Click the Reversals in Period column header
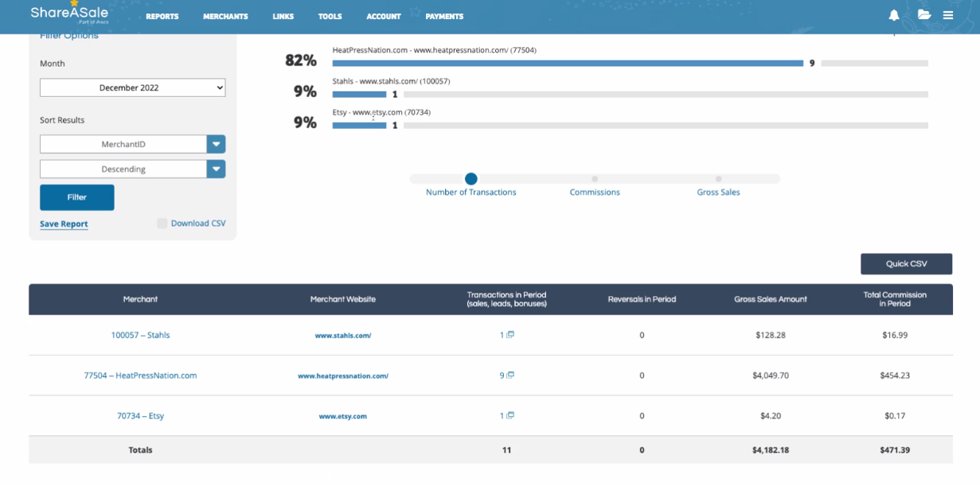Image resolution: width=980 pixels, height=486 pixels. [642, 299]
